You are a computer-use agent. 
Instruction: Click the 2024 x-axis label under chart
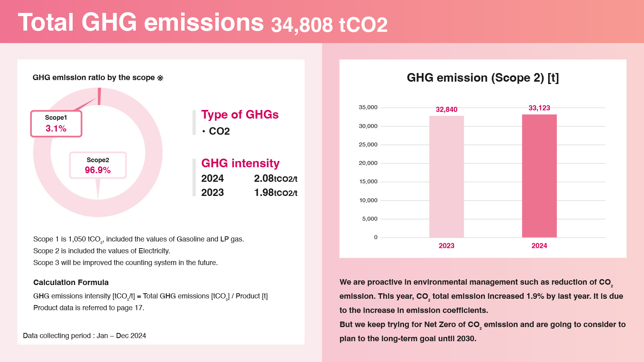(539, 246)
